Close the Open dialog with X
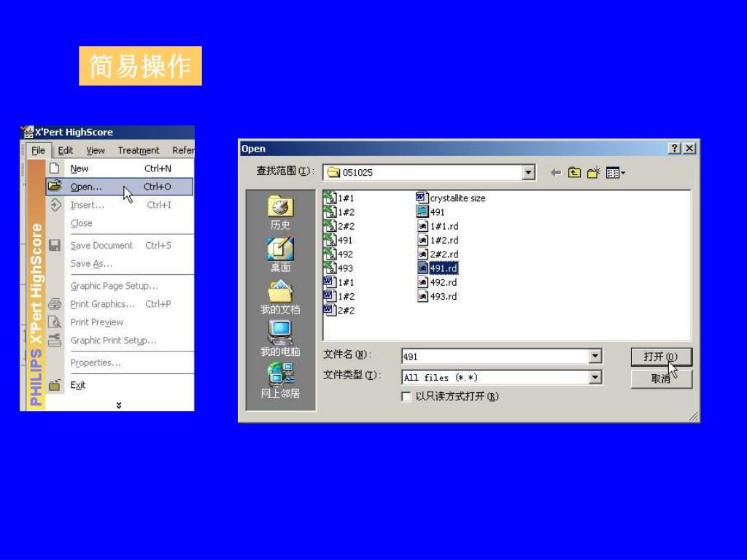747x560 pixels. (x=689, y=148)
